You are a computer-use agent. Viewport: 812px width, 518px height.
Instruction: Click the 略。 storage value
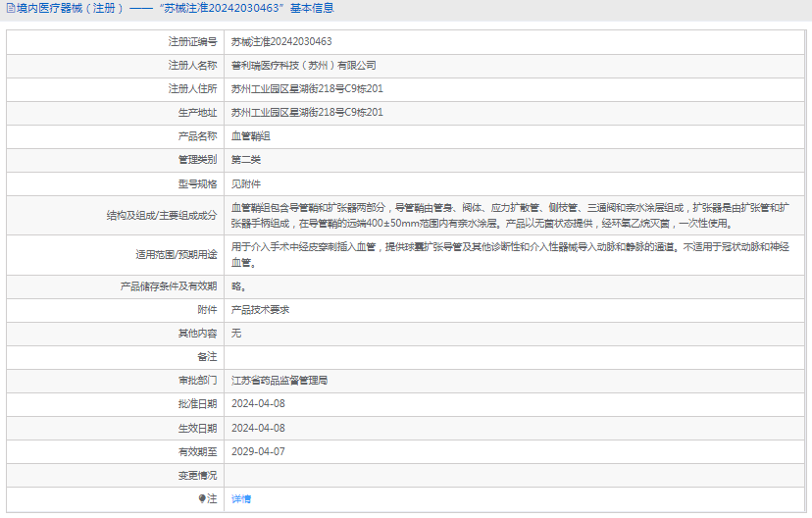coord(238,285)
